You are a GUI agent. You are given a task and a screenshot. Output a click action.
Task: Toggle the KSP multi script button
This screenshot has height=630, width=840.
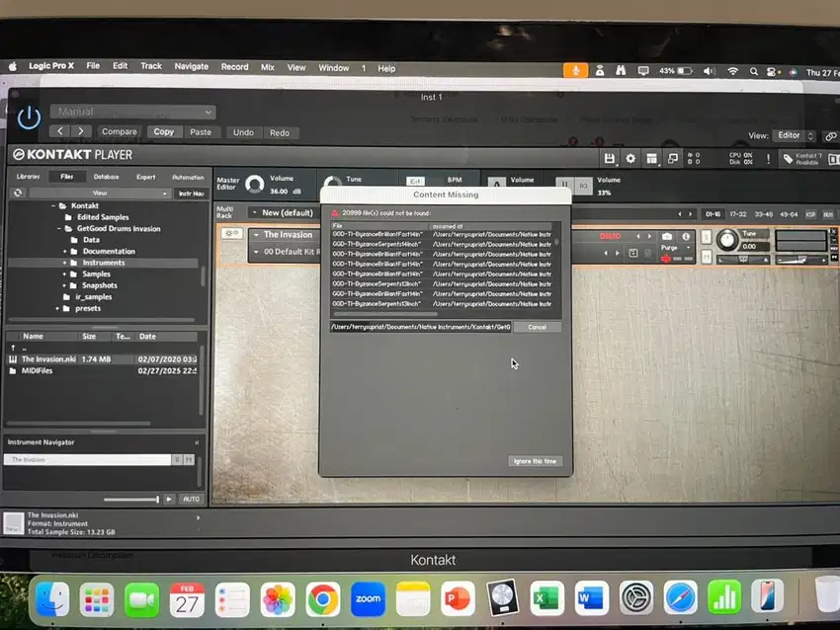tap(810, 214)
